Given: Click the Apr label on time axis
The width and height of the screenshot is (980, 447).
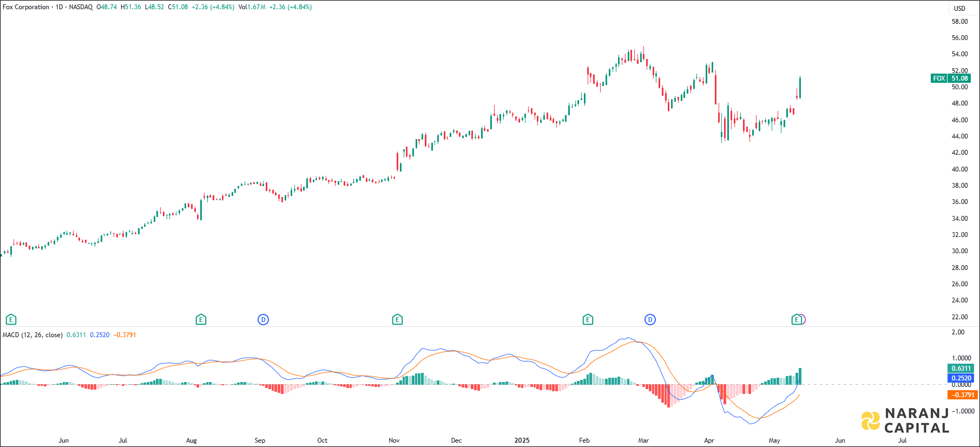Looking at the screenshot, I should pos(709,441).
